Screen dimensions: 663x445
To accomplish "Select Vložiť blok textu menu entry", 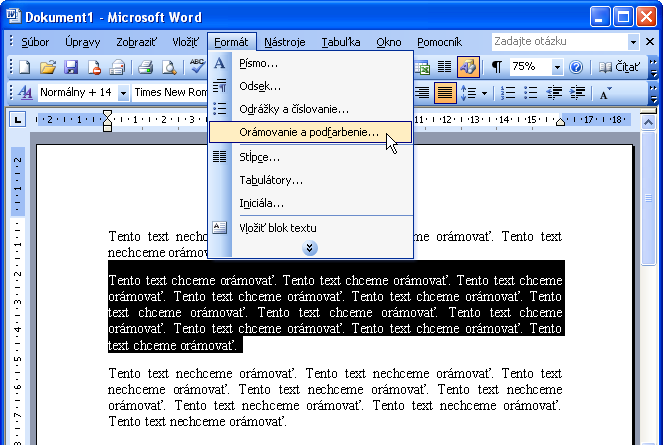I will tap(277, 227).
